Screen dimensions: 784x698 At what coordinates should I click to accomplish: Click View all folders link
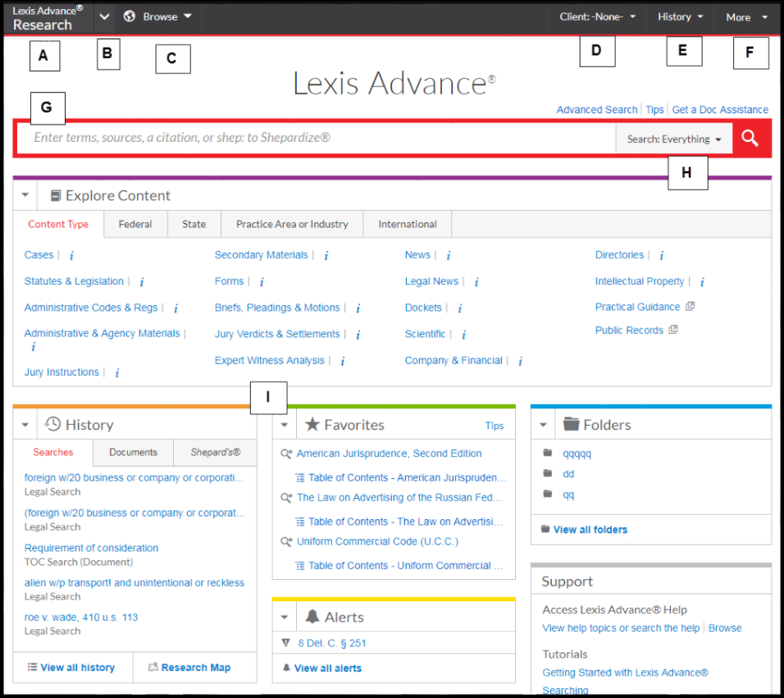tap(590, 530)
